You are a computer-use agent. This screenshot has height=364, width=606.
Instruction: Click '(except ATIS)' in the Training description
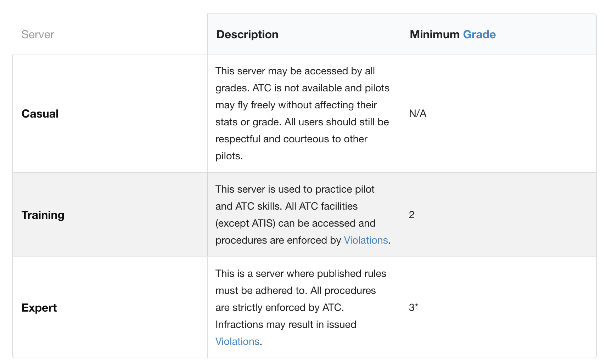tap(245, 223)
